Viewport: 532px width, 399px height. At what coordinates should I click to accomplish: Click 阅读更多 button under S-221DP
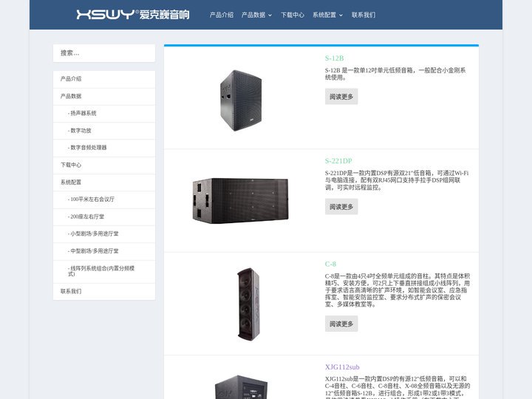(341, 207)
